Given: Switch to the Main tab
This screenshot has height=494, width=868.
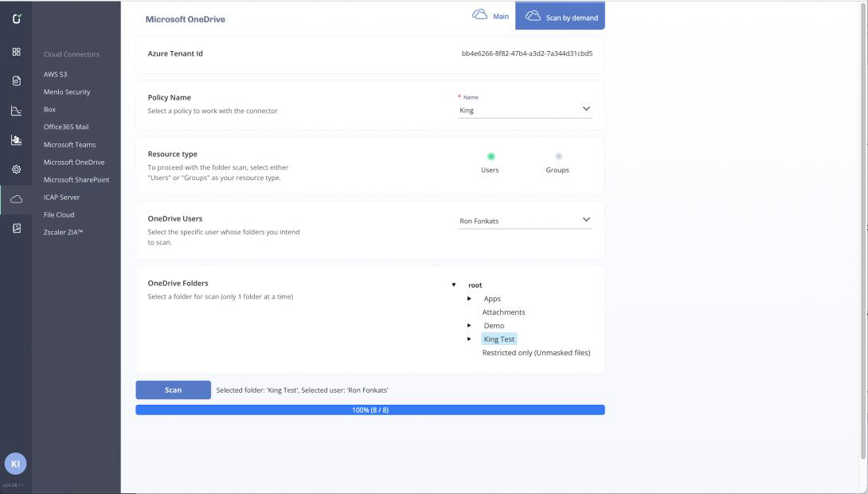Looking at the screenshot, I should pos(491,16).
